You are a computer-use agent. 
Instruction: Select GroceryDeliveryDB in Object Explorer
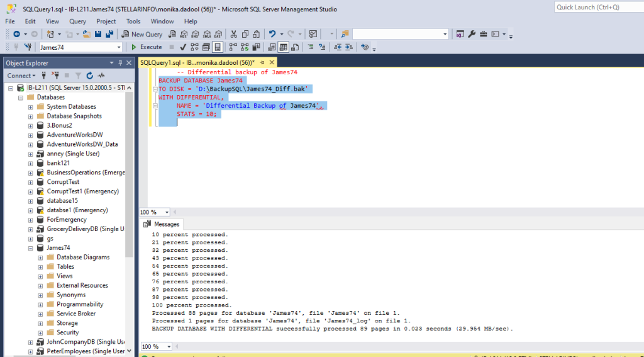pos(86,229)
